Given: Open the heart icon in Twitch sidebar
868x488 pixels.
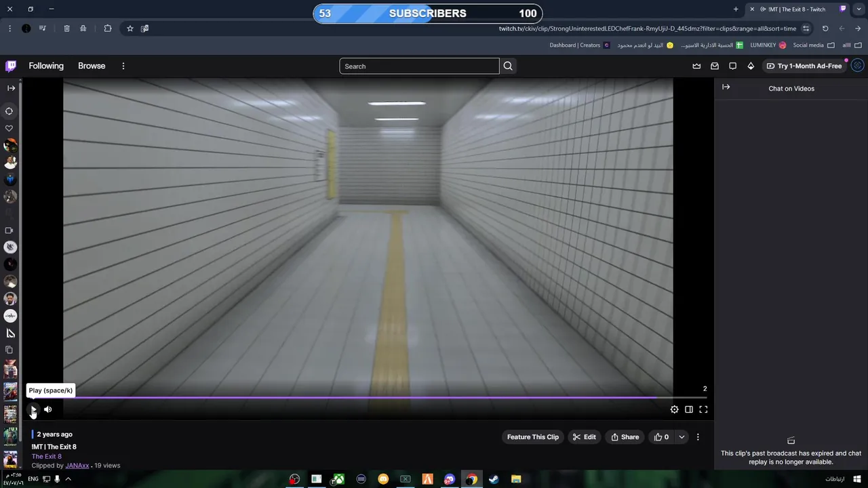Looking at the screenshot, I should [9, 128].
